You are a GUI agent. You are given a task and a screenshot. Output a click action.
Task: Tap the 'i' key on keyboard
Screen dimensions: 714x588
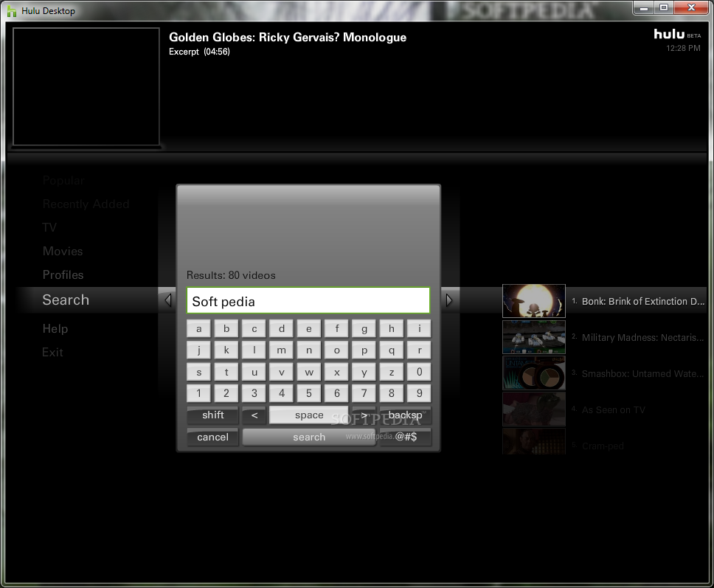click(x=420, y=328)
